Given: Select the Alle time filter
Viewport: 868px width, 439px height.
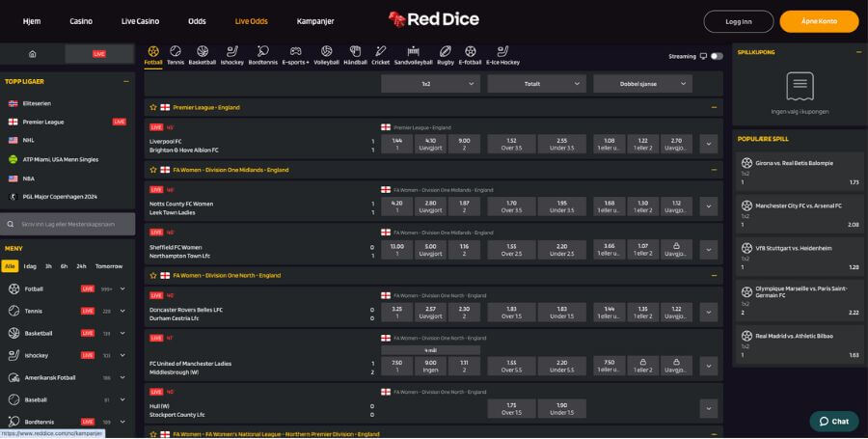Looking at the screenshot, I should point(10,266).
